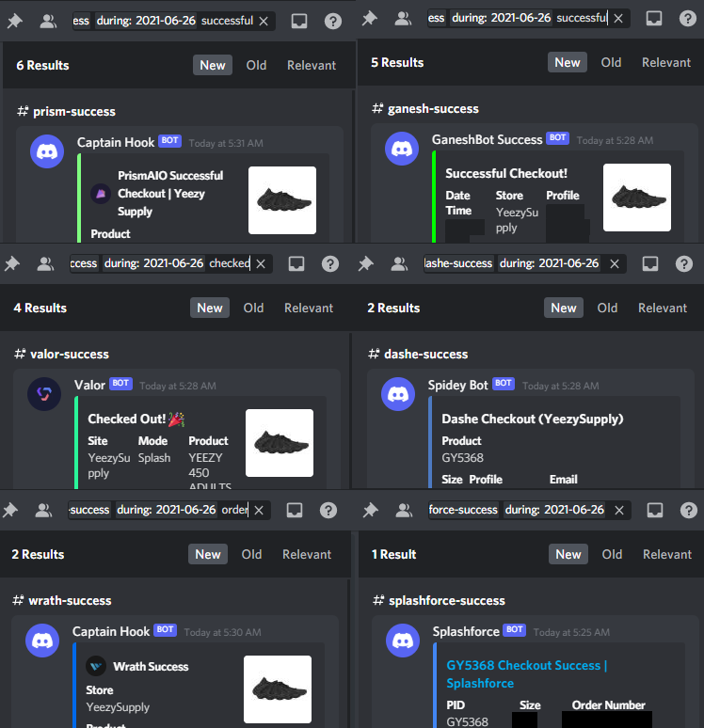Show member list in the prism-success panel
This screenshot has height=728, width=704.
tap(48, 21)
